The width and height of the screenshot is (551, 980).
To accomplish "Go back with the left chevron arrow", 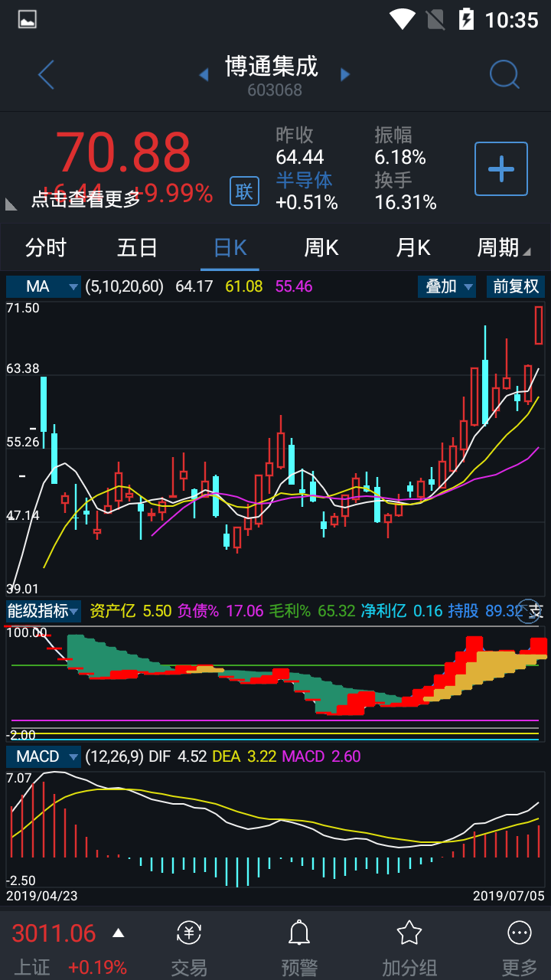I will (46, 74).
